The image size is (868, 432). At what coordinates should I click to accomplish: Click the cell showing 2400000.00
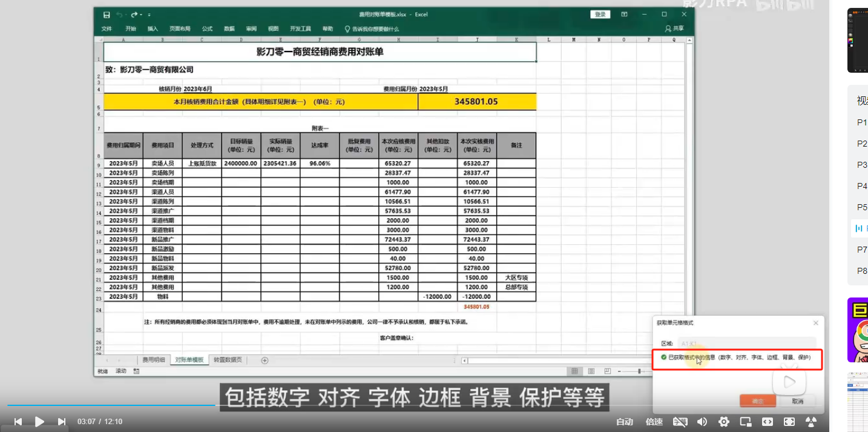point(241,164)
